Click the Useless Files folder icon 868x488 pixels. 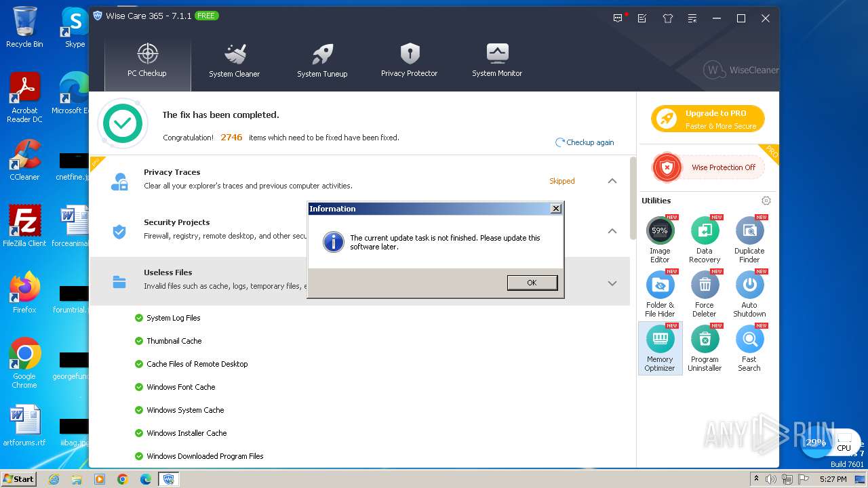[119, 283]
